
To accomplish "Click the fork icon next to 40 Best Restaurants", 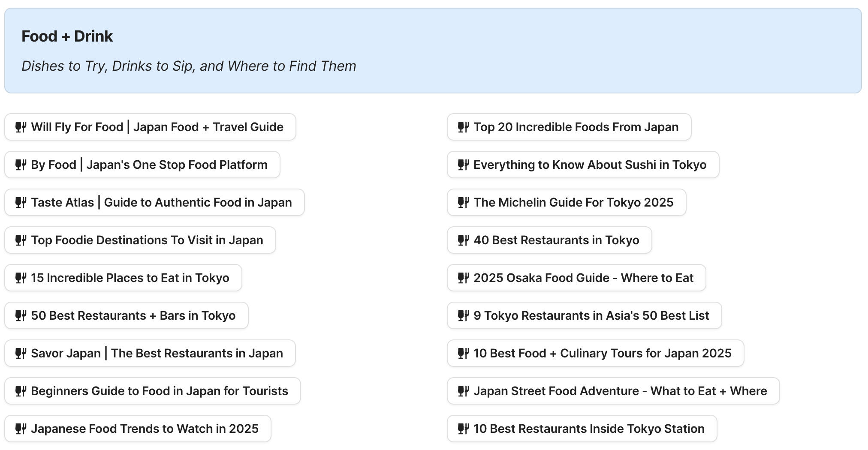I will (463, 240).
